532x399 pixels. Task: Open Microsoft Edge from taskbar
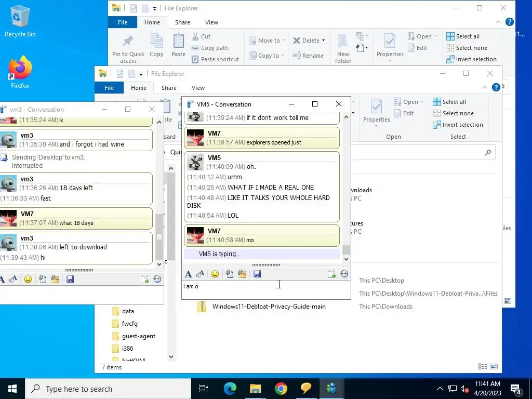tap(230, 388)
